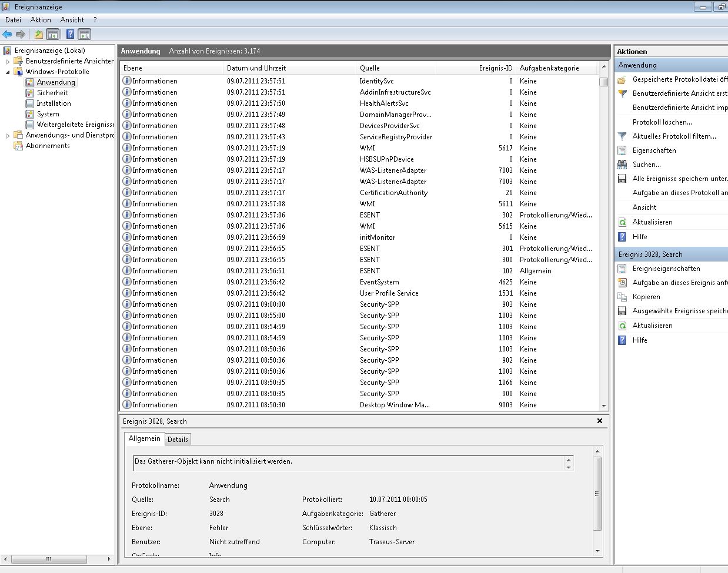Select the Anwendung log in tree

(56, 82)
